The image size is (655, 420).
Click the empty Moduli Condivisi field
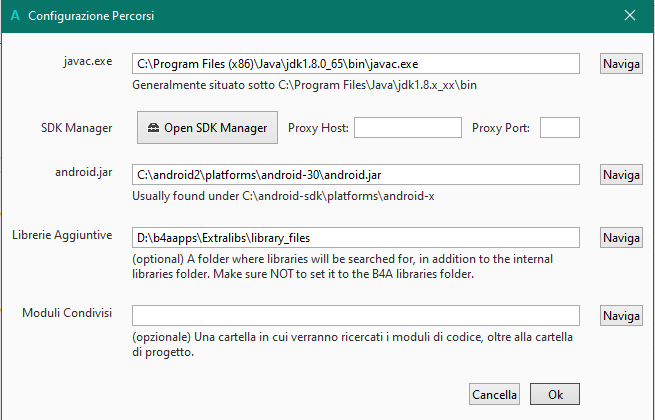tap(355, 316)
